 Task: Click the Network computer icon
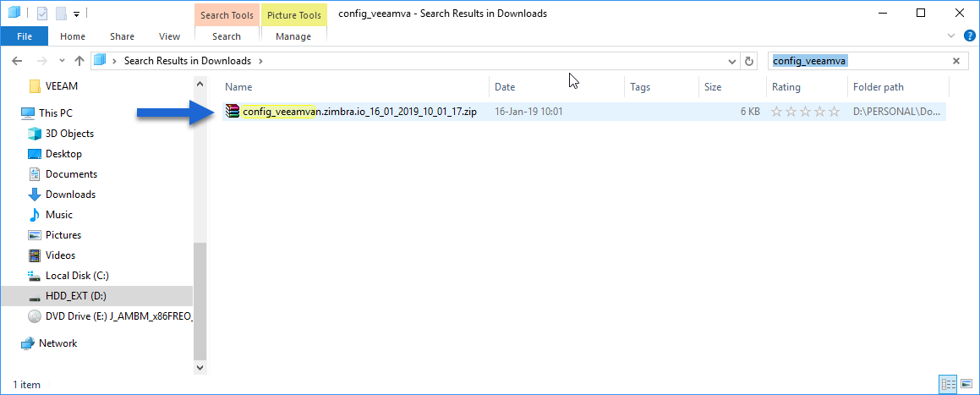pos(28,343)
